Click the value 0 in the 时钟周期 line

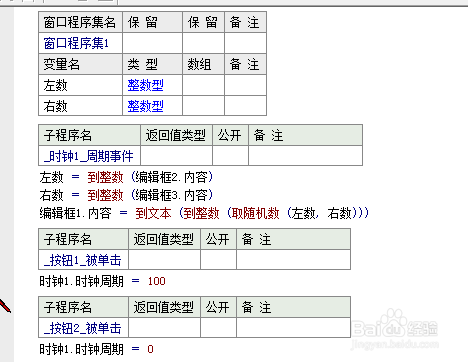[x=150, y=349]
